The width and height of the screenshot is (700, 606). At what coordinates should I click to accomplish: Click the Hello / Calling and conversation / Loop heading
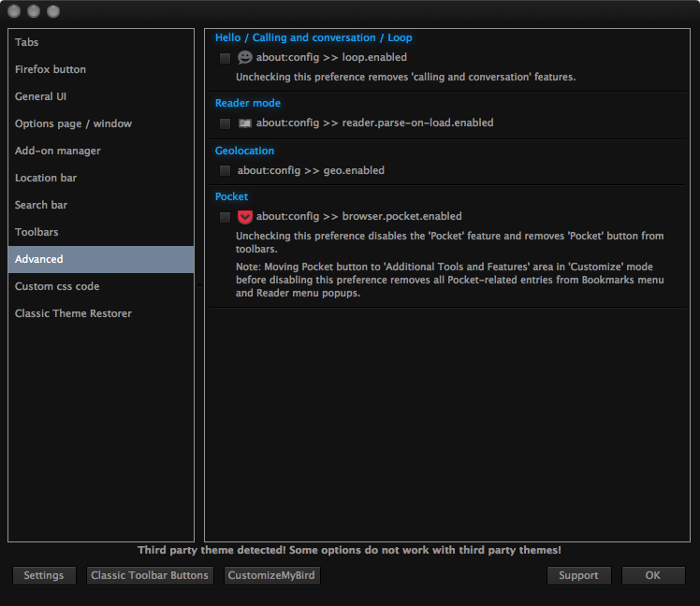(314, 38)
